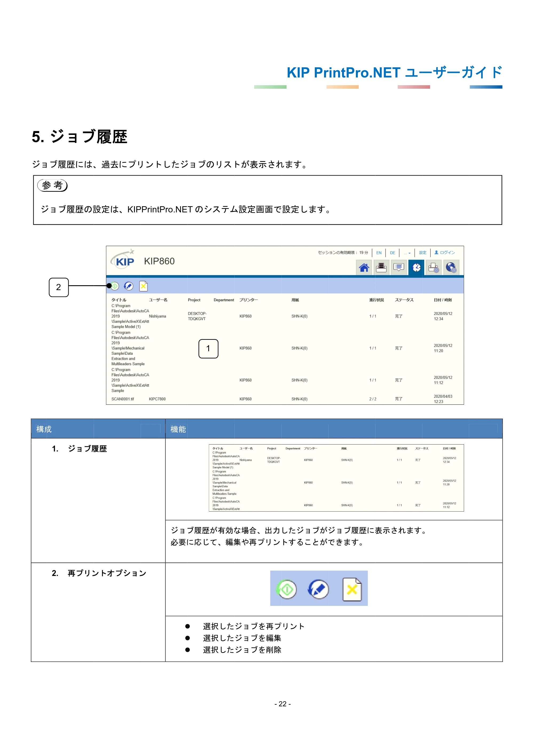Image resolution: width=534 pixels, height=756 pixels.
Task: Click the enlarged blue edit pencil icon in table
Action: pos(318,589)
